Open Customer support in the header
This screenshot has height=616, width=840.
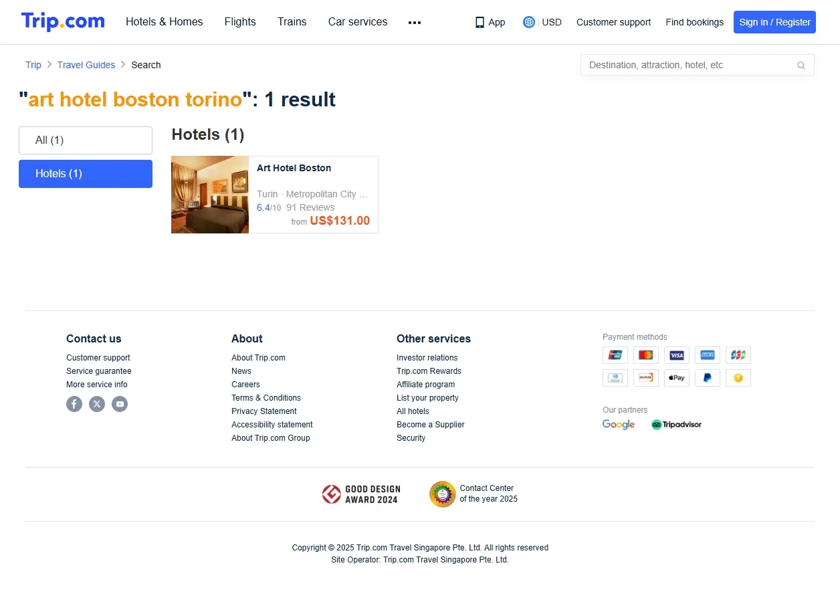coord(613,22)
